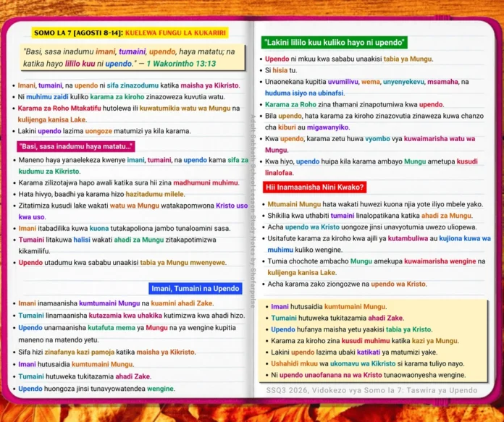The height and width of the screenshot is (422, 504).
Task: Select "Lakini upendo lazima ubaki katikati ya matumizi yake"
Action: coord(354,353)
